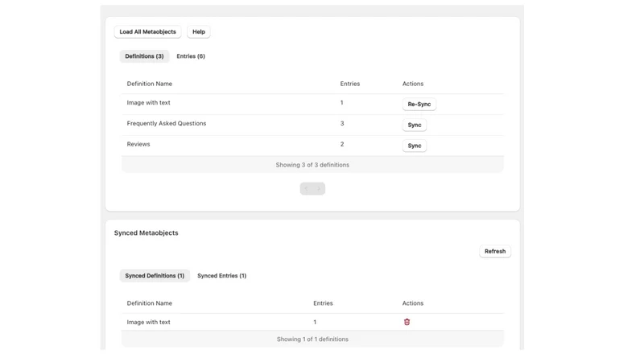
Task: Select Synced Entries (1) tab
Action: pos(222,276)
